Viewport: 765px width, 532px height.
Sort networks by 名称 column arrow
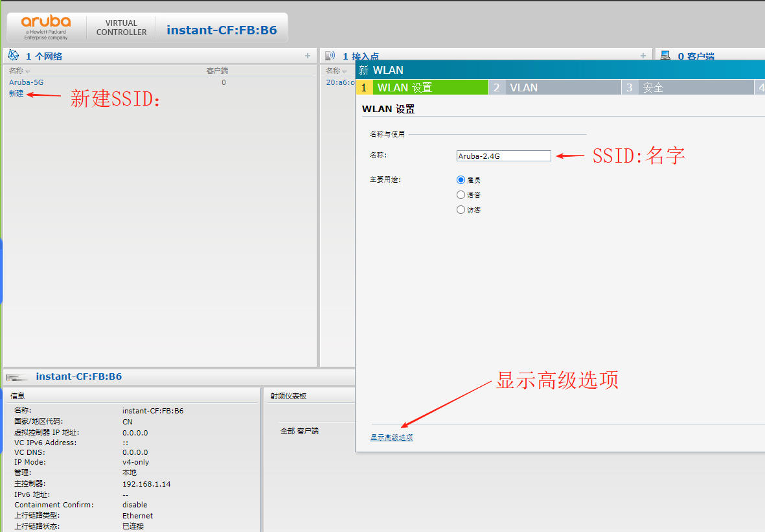click(28, 72)
